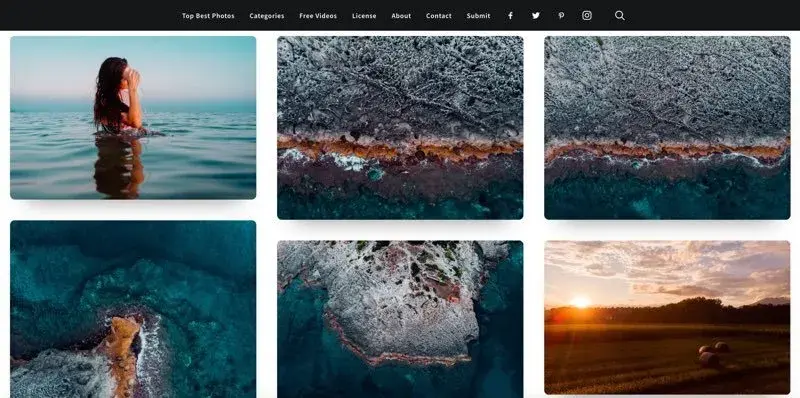The image size is (800, 398).
Task: Open the top-right aerial coastline photo
Action: tap(667, 128)
